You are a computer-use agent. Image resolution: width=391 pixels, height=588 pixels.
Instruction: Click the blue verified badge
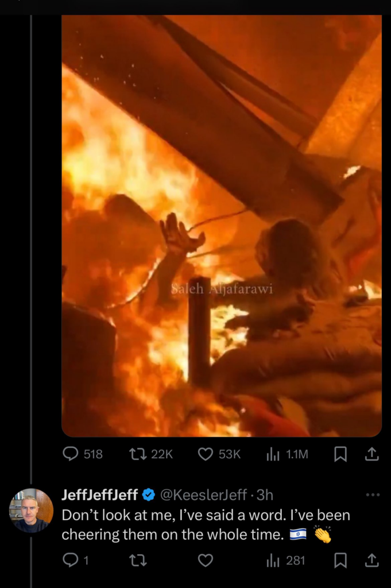click(149, 494)
